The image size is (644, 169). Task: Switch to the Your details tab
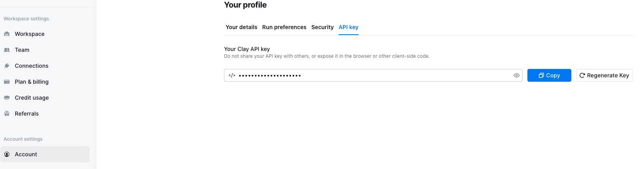(242, 27)
